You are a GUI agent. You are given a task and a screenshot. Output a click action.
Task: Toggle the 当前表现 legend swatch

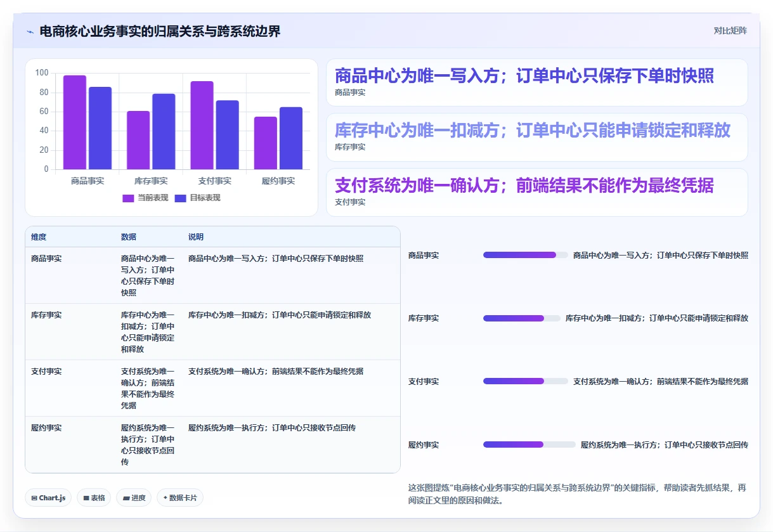point(128,198)
